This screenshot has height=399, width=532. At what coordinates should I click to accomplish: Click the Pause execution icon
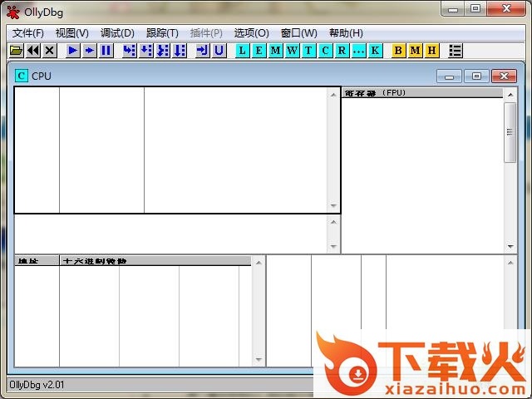106,51
